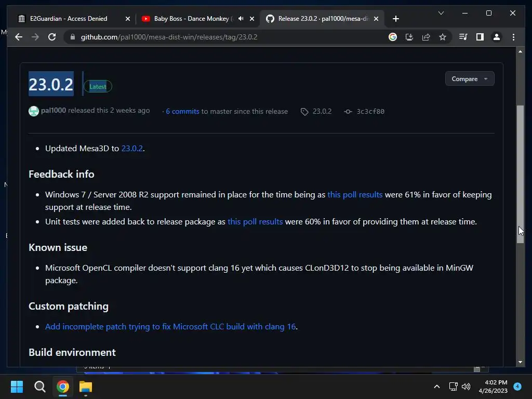Open File Explorer from taskbar

coord(86,387)
